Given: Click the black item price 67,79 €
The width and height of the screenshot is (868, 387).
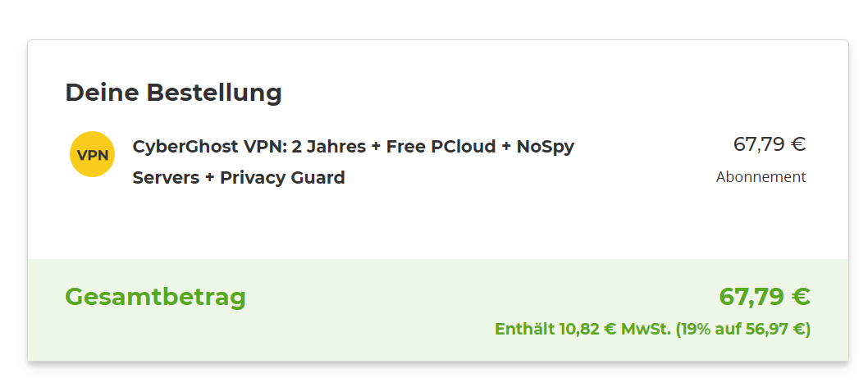Looking at the screenshot, I should coord(769,144).
